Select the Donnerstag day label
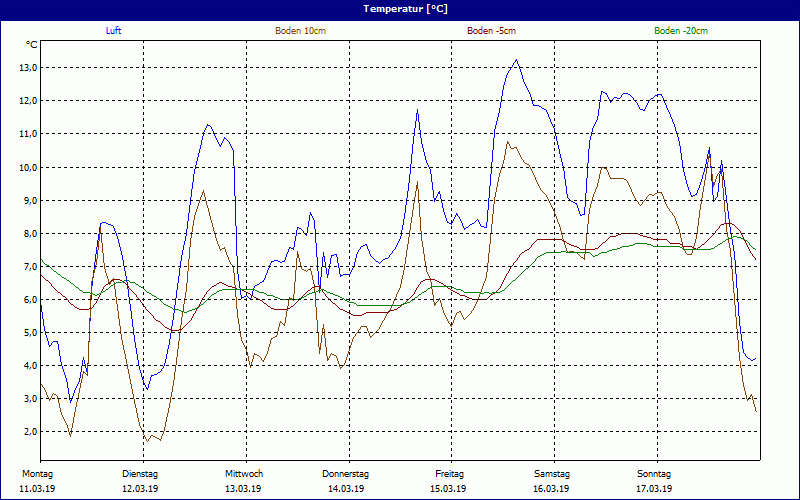The height and width of the screenshot is (500, 800). tap(346, 473)
